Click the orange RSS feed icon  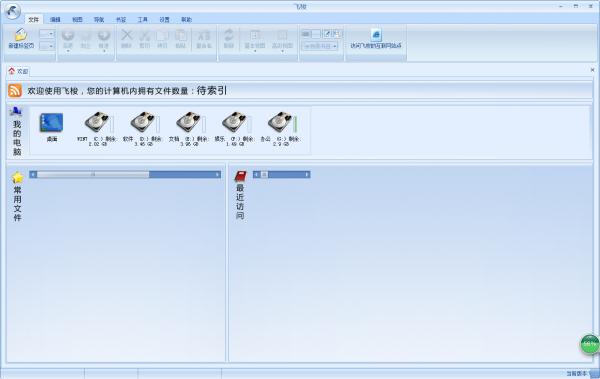point(15,91)
